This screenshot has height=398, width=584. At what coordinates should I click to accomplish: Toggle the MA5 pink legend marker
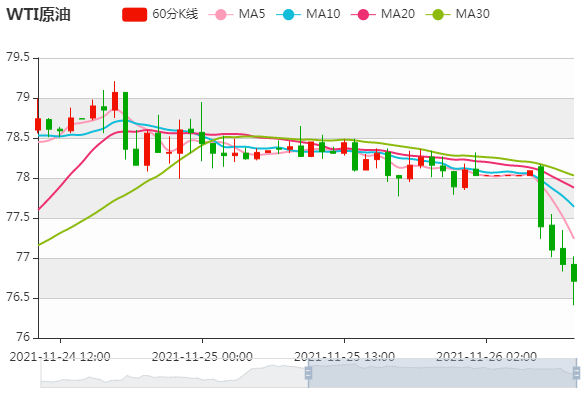[220, 15]
